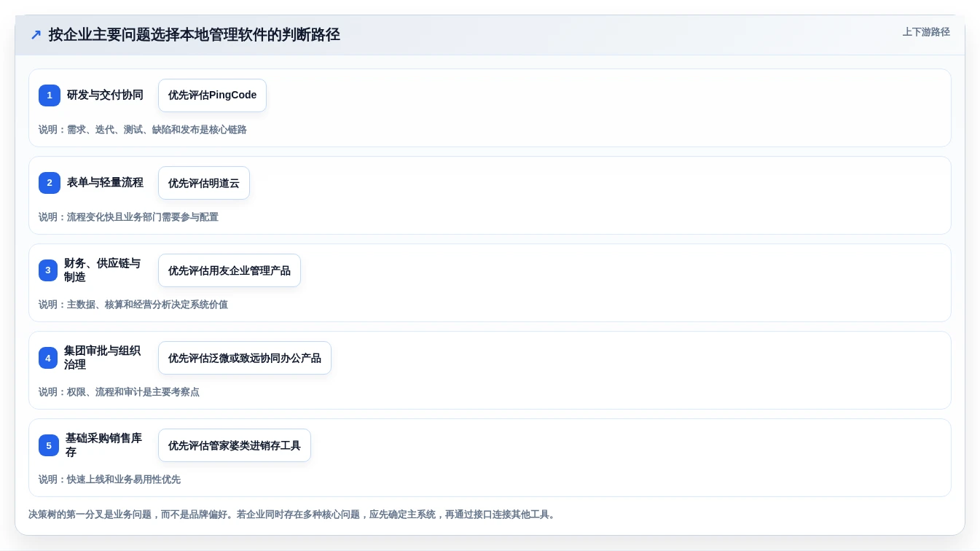Click the footer text starting 决策树的第一分叉
The width and height of the screenshot is (980, 551).
(294, 515)
